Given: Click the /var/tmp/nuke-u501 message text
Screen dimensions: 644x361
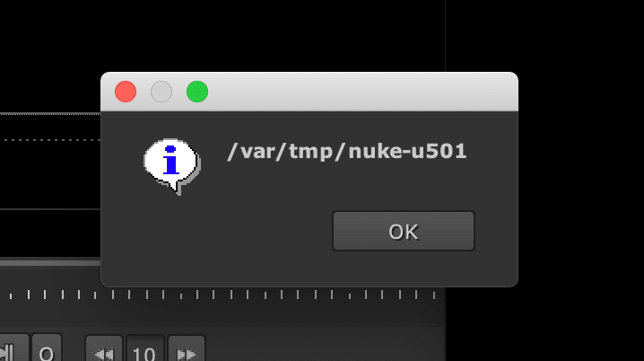Looking at the screenshot, I should (346, 151).
